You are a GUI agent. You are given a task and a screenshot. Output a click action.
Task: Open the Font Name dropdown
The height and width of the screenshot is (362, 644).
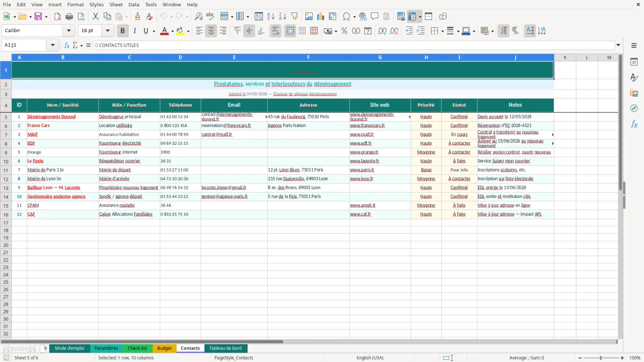click(x=69, y=31)
